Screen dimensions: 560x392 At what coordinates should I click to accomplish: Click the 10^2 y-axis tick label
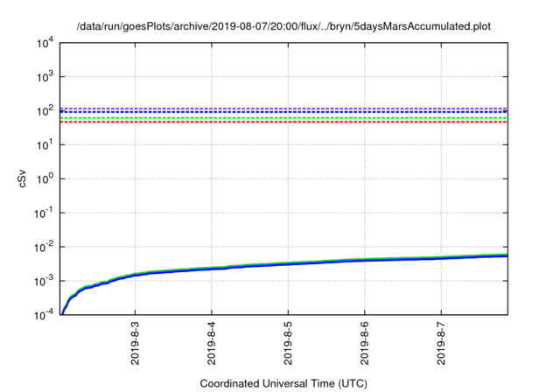(x=45, y=111)
